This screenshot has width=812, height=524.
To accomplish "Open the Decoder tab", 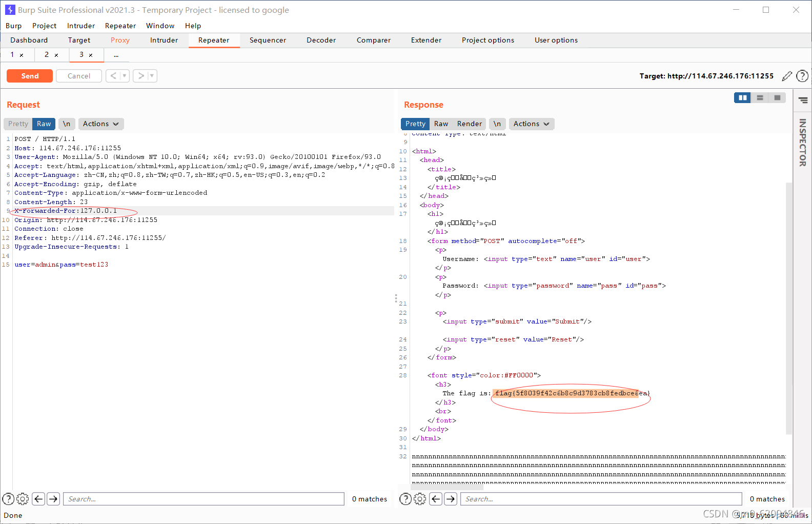I will [321, 40].
